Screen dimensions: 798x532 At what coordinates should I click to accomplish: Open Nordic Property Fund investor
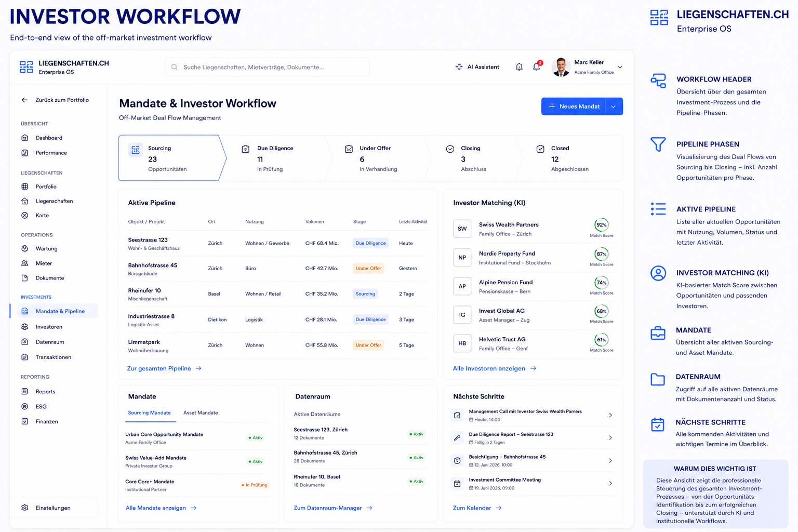click(534, 258)
